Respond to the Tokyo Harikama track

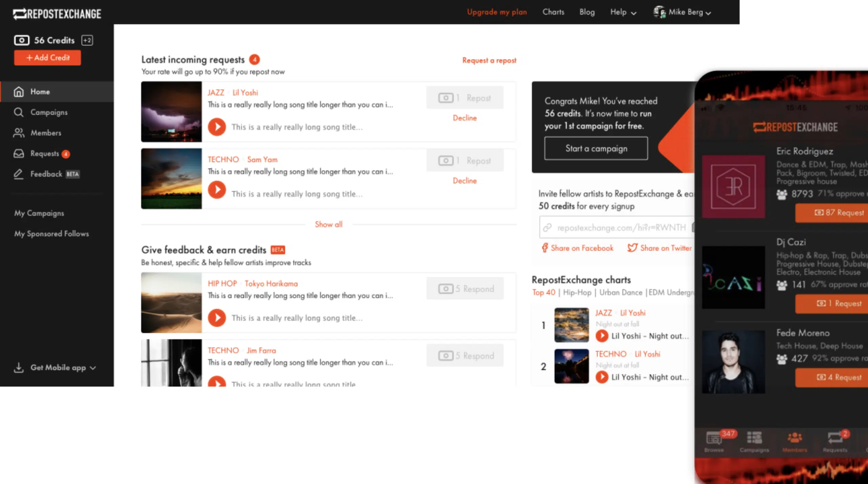click(x=465, y=289)
